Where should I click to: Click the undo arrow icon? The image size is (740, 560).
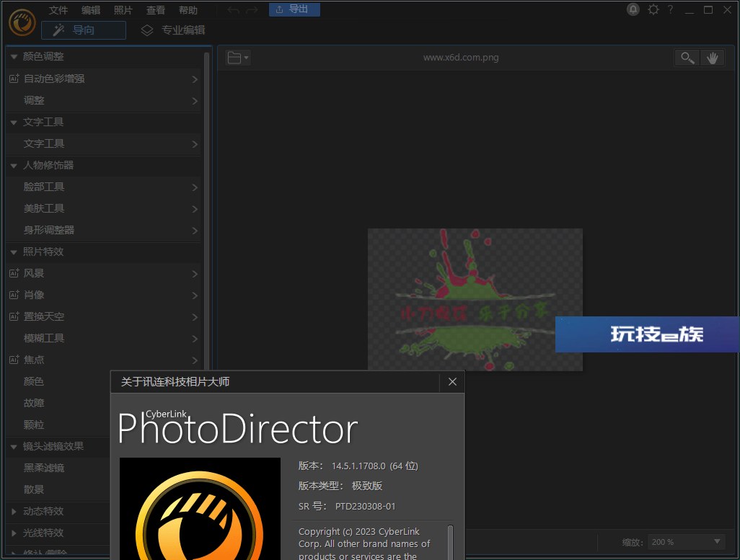(233, 10)
